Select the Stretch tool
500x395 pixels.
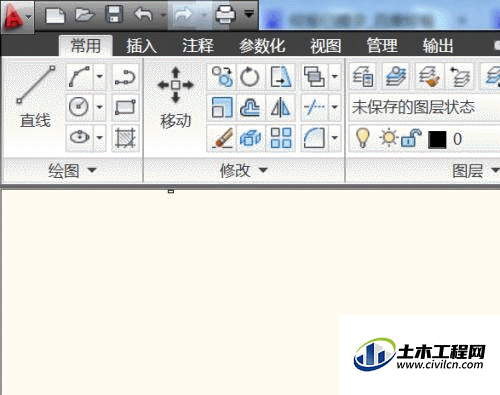281,77
